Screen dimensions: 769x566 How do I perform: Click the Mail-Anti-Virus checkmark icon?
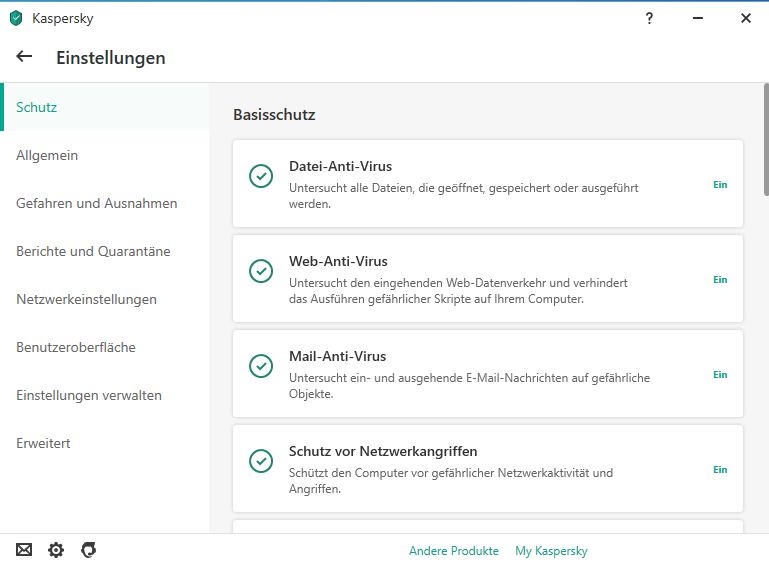coord(261,366)
